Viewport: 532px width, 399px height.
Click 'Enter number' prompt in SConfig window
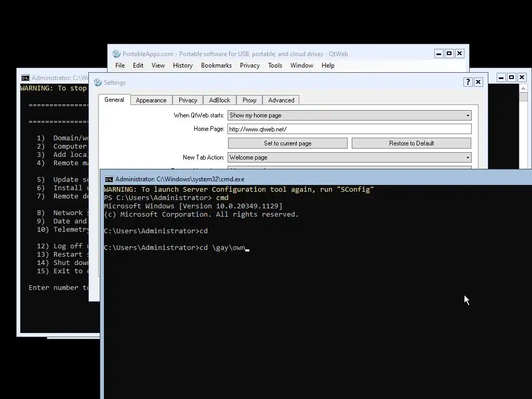pyautogui.click(x=58, y=288)
